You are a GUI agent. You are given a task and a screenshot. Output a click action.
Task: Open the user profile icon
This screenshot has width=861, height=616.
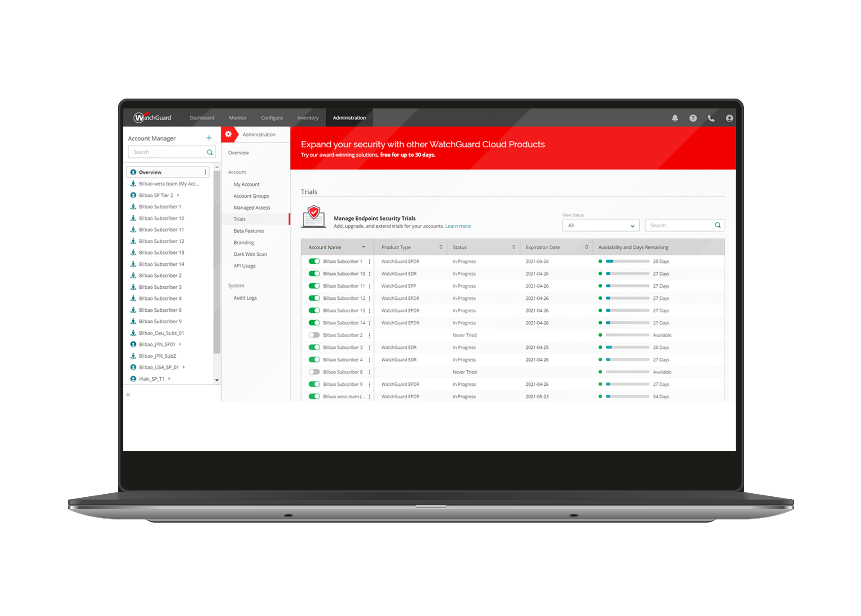pos(729,118)
